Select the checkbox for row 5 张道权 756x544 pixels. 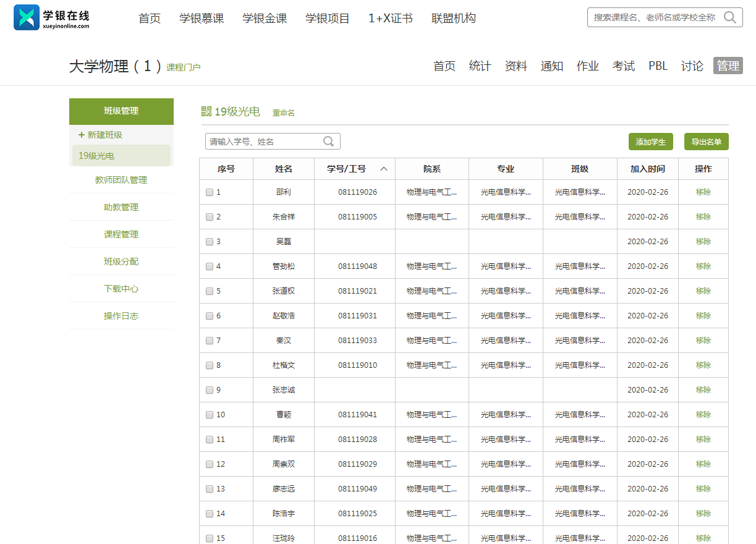pos(210,291)
